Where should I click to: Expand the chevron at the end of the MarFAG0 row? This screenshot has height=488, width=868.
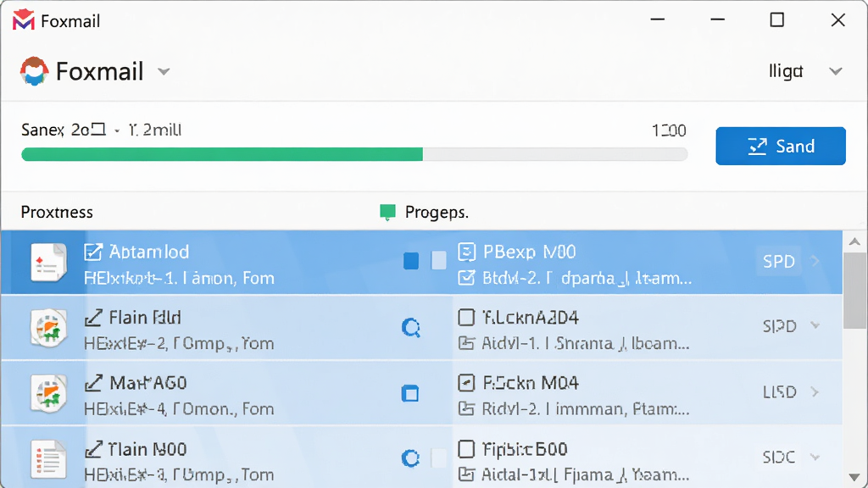pyautogui.click(x=815, y=391)
